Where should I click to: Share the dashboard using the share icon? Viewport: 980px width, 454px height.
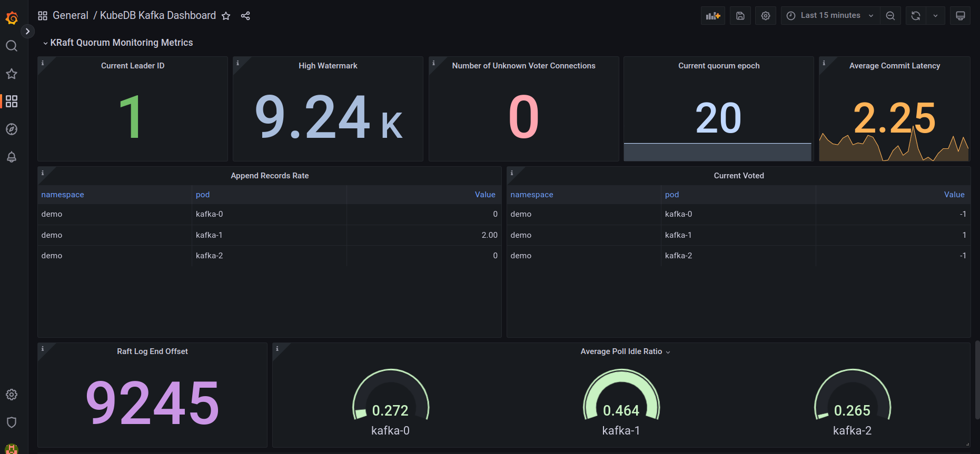(245, 16)
